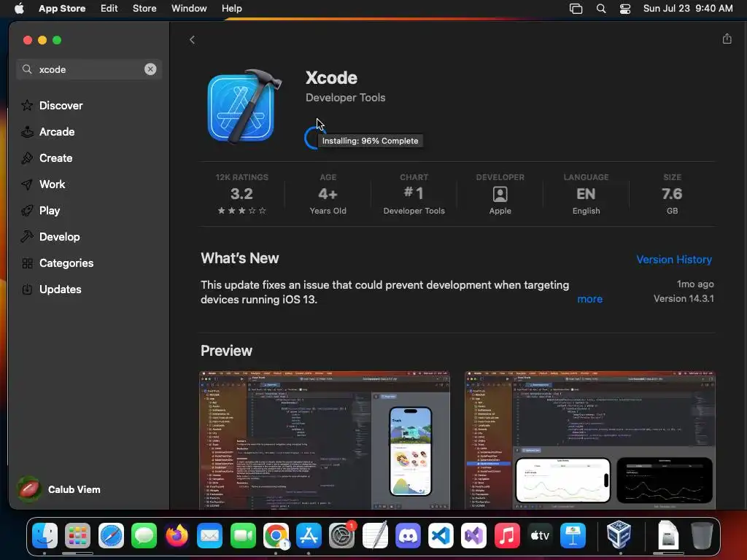The image size is (747, 560).
Task: Click the Stage Manager menu bar icon
Action: pos(576,9)
